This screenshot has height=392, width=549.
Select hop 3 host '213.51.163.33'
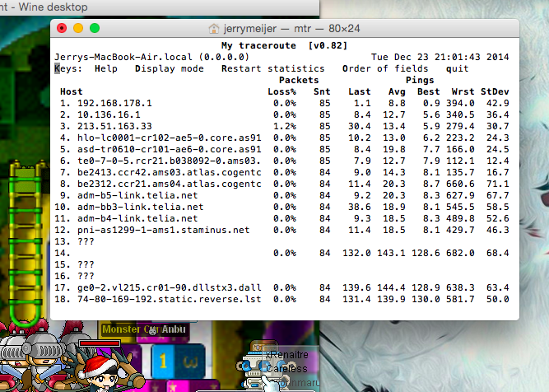(114, 127)
